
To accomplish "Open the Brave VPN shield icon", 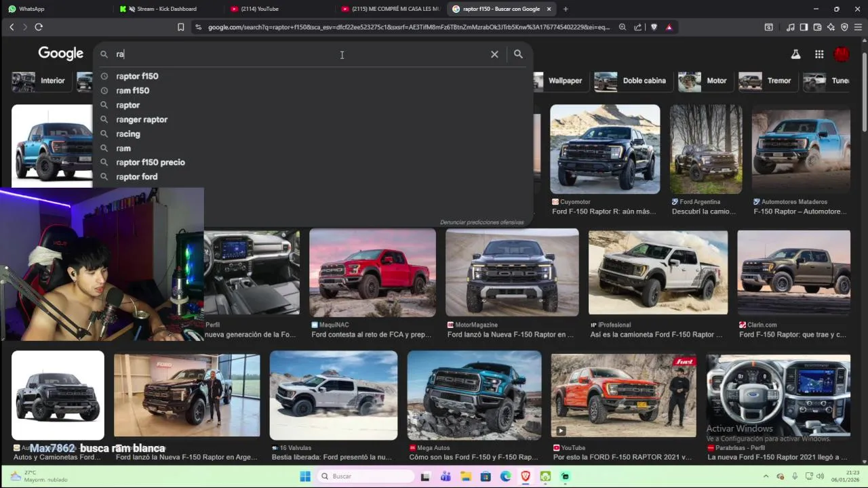I will [844, 27].
